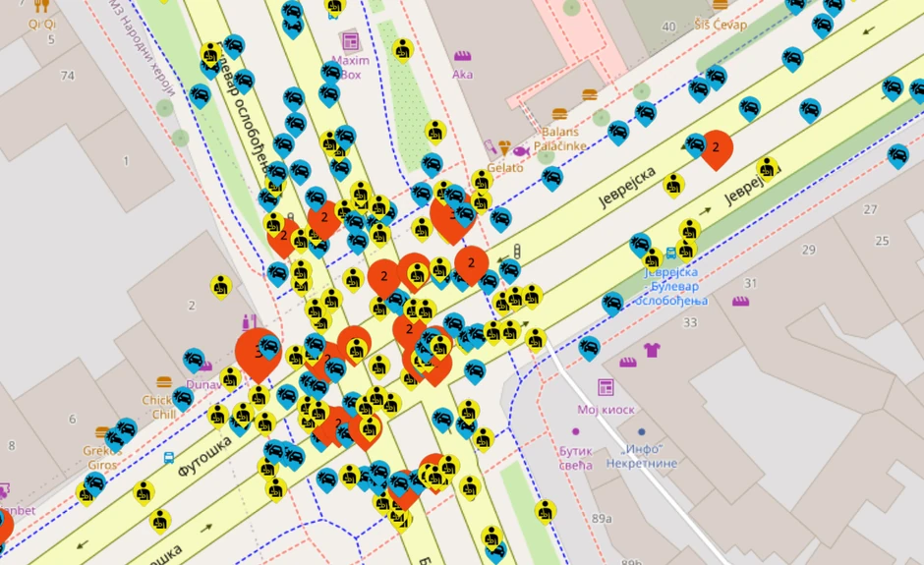Image resolution: width=924 pixels, height=565 pixels.
Task: Click the Aka bakery icon
Action: (x=463, y=57)
